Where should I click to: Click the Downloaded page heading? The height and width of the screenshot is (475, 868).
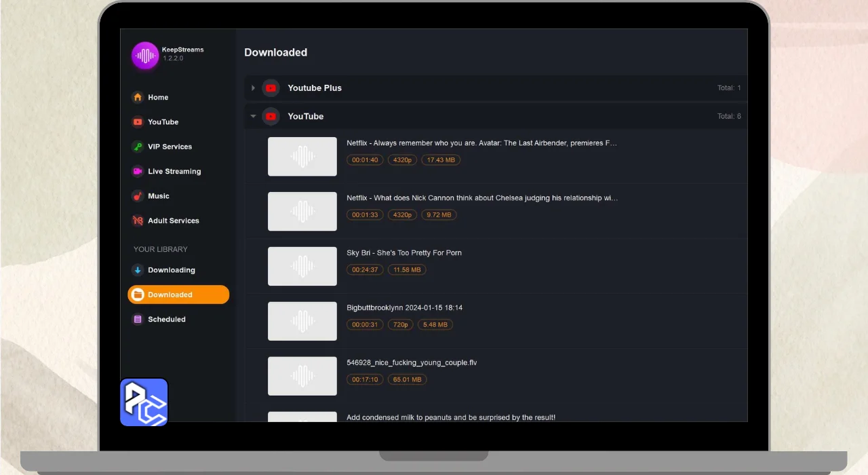click(x=275, y=52)
